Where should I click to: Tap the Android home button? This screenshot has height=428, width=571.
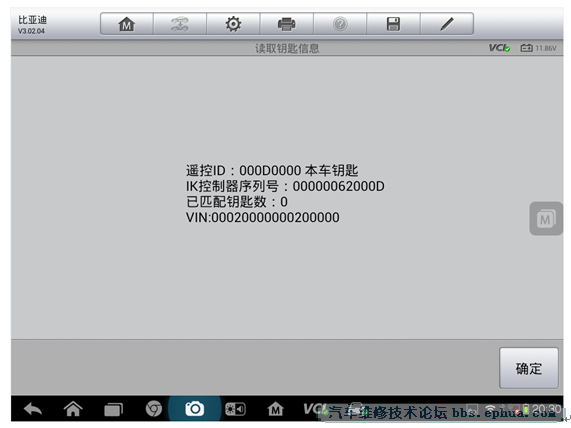(x=73, y=409)
